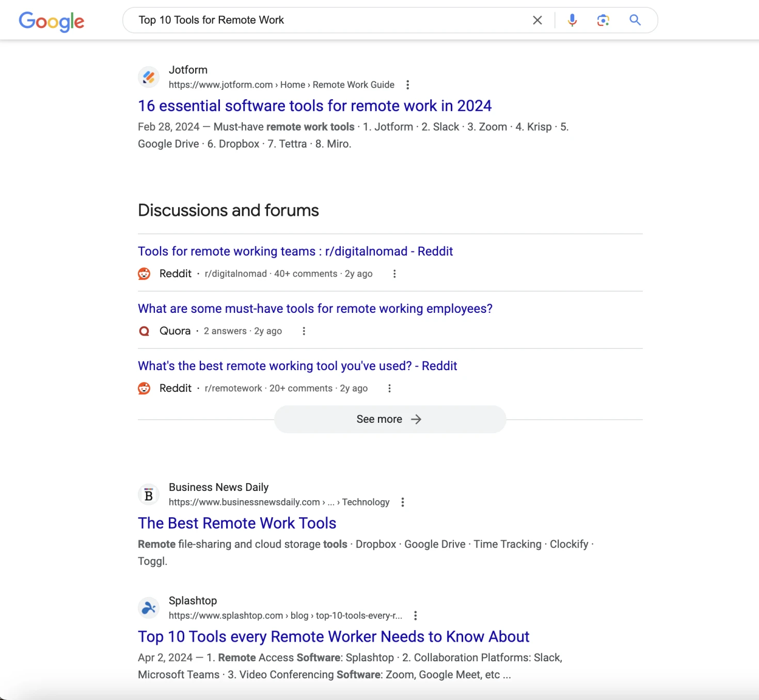
Task: Open the three-dot menu for the Jotform result
Action: [408, 85]
